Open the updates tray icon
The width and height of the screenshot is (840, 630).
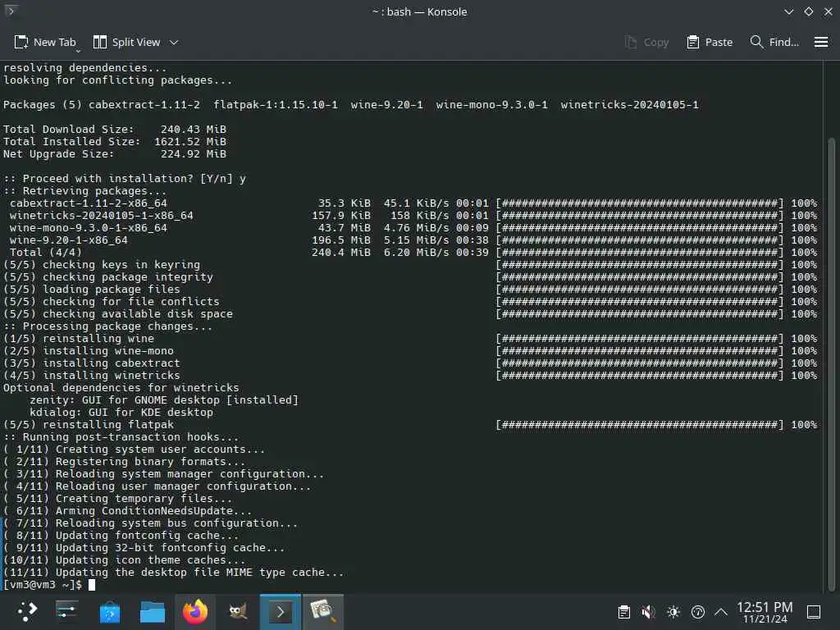[697, 612]
